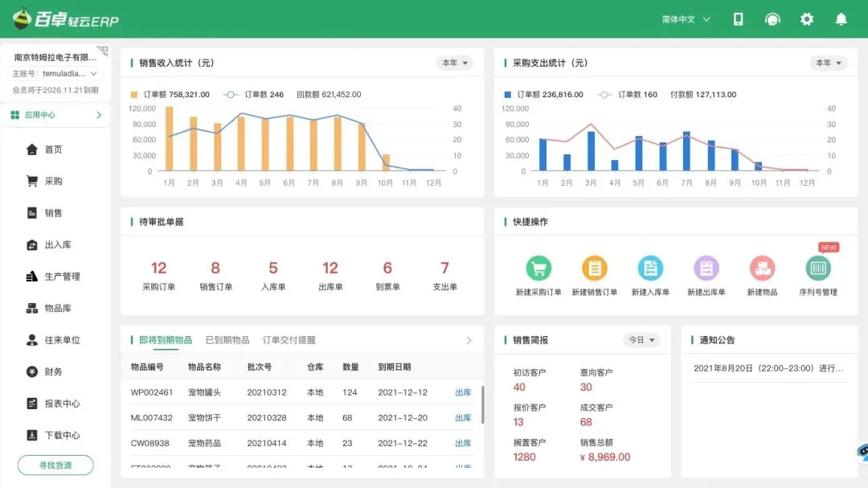
Task: Open the 新建销售订单 quick action icon
Action: pyautogui.click(x=594, y=268)
